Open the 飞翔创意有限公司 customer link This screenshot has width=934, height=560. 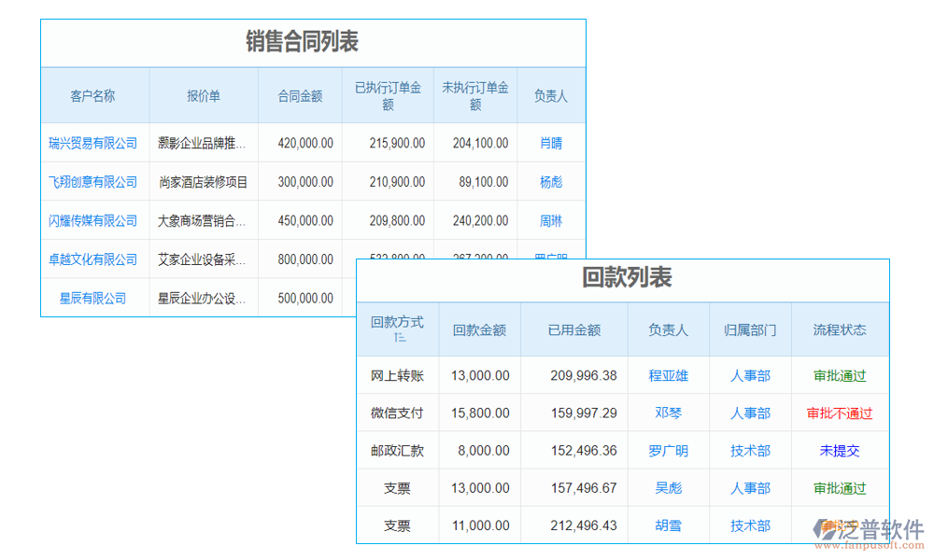click(93, 182)
